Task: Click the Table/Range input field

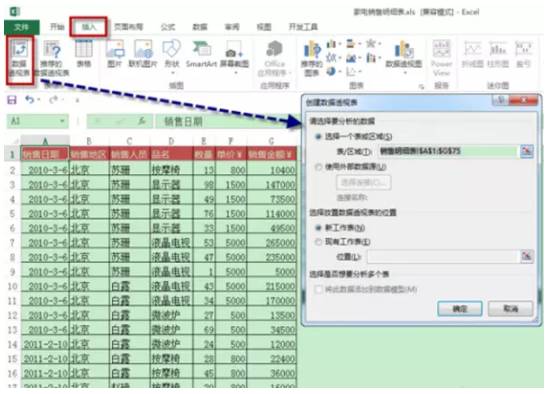Action: tap(448, 151)
